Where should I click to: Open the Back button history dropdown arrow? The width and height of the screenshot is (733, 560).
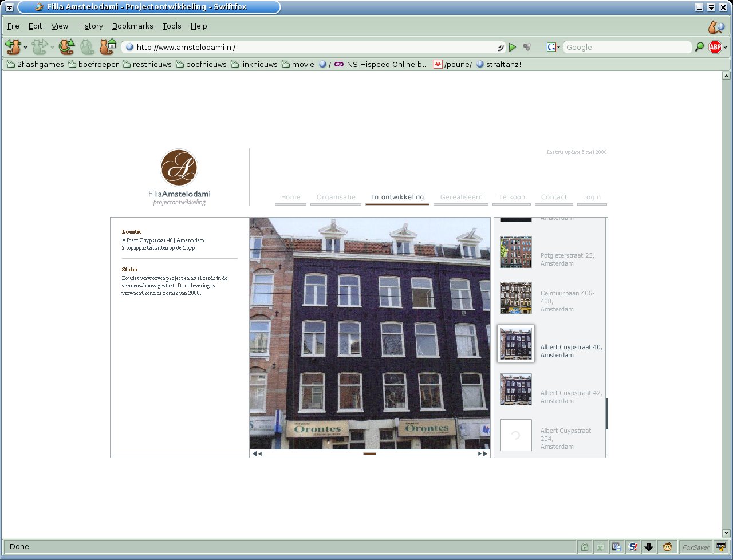click(x=25, y=48)
